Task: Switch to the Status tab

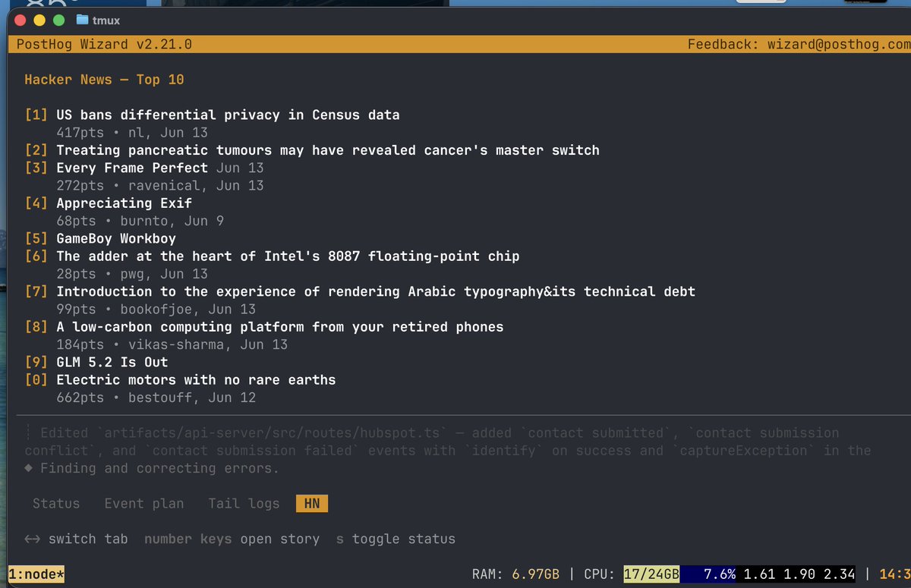Action: (x=56, y=503)
